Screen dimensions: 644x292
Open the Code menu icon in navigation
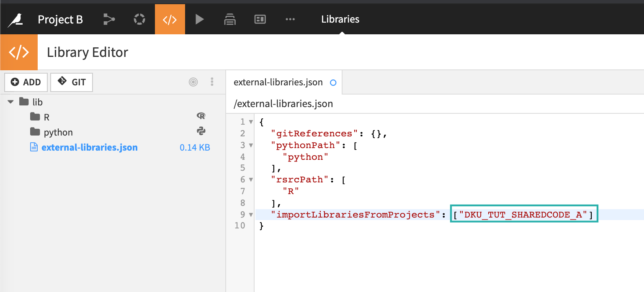tap(170, 19)
